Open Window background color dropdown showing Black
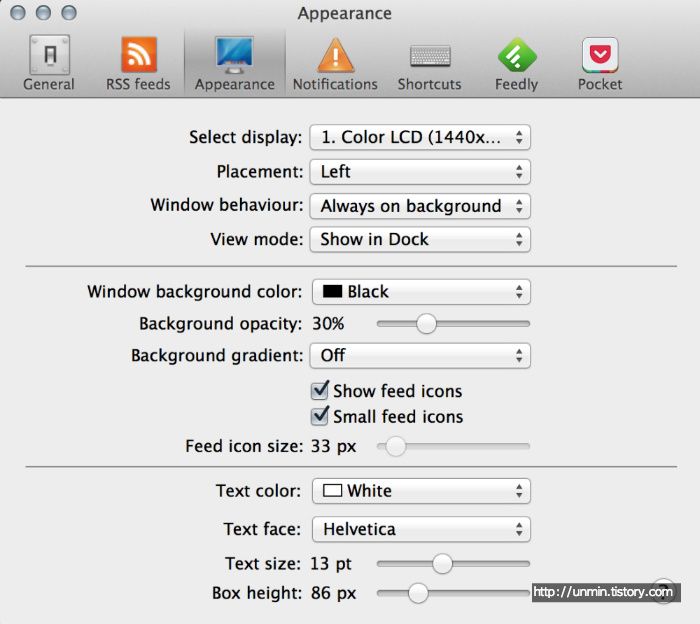Image resolution: width=700 pixels, height=624 pixels. tap(421, 292)
